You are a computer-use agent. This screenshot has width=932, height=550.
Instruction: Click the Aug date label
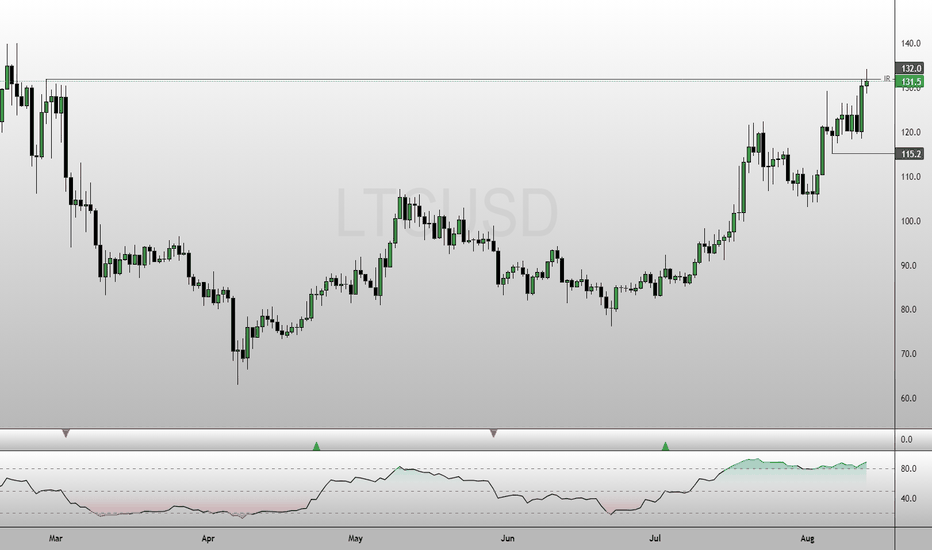(807, 539)
